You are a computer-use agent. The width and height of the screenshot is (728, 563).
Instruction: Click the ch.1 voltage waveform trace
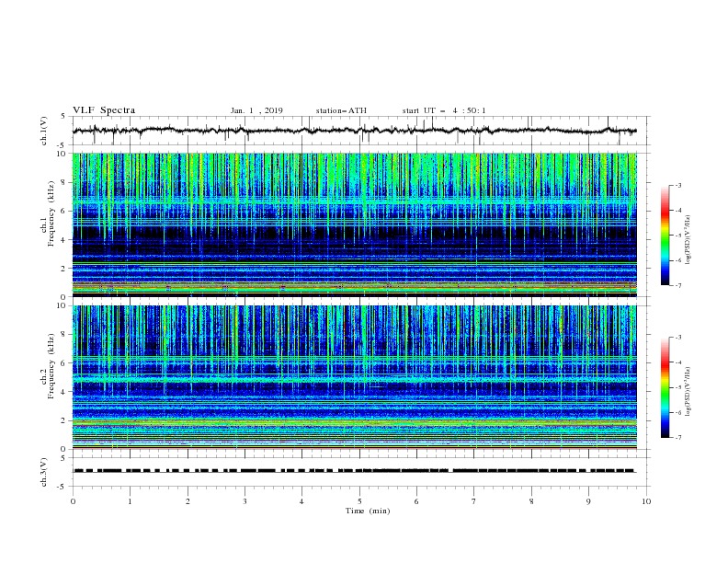point(354,131)
